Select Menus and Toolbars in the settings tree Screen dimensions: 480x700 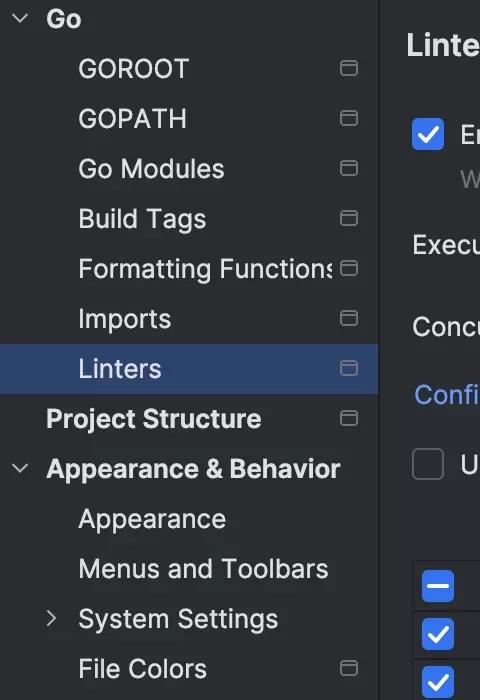tap(203, 569)
